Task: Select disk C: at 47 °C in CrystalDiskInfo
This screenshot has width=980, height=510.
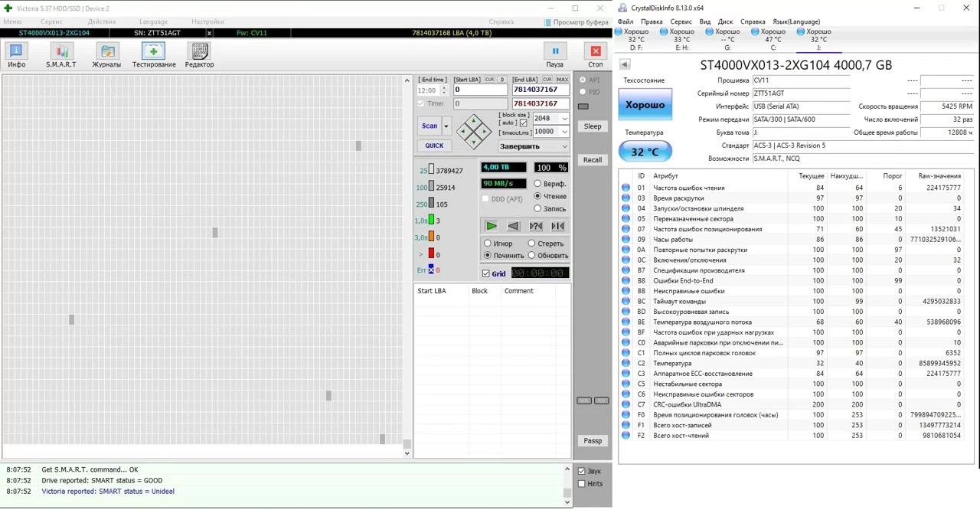Action: 773,40
